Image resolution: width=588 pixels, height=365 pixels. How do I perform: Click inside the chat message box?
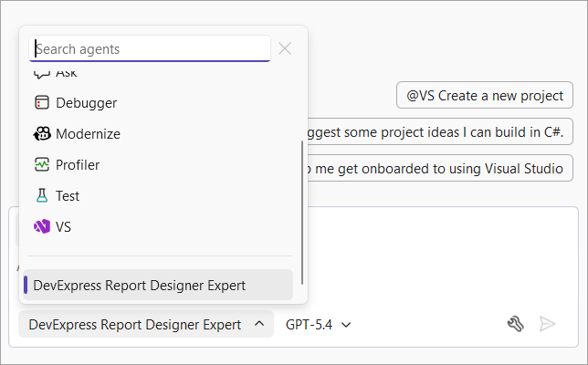pos(443,258)
